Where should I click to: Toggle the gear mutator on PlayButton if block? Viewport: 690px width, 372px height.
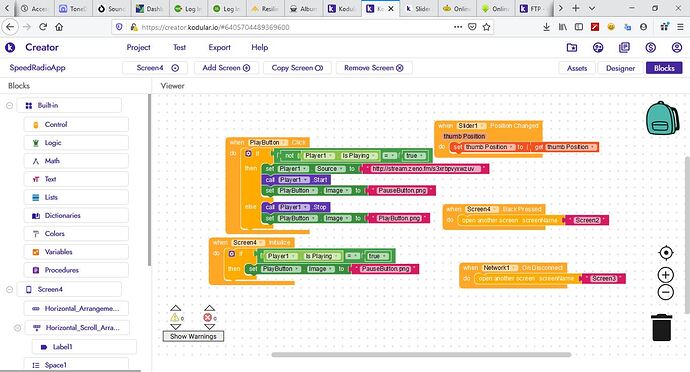point(248,153)
